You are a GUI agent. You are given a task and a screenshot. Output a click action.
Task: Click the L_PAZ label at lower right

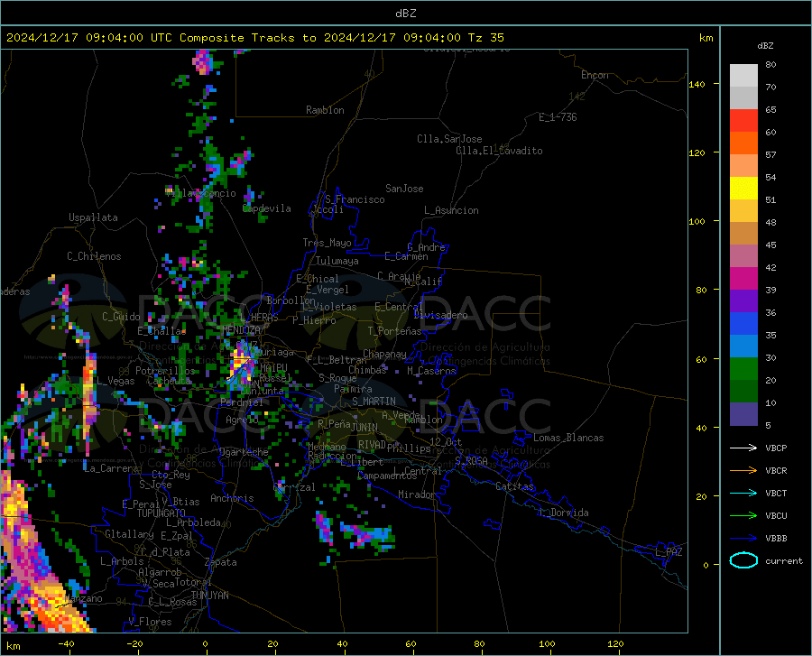click(669, 552)
